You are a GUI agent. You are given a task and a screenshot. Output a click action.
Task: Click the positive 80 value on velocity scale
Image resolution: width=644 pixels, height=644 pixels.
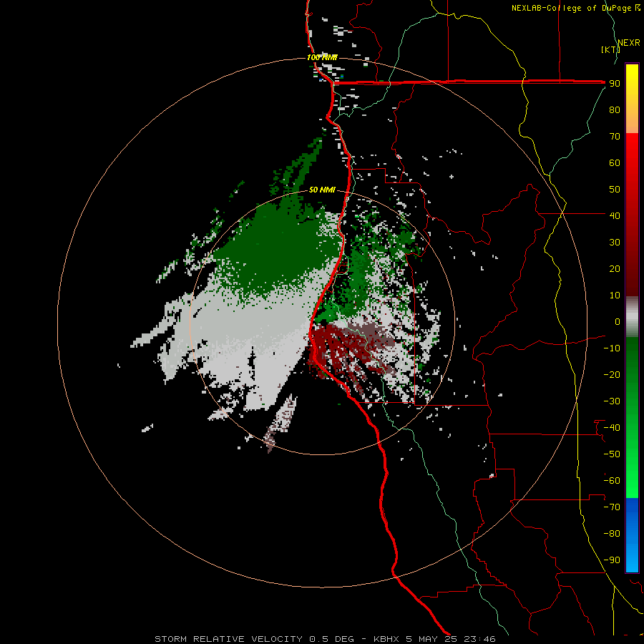615,110
